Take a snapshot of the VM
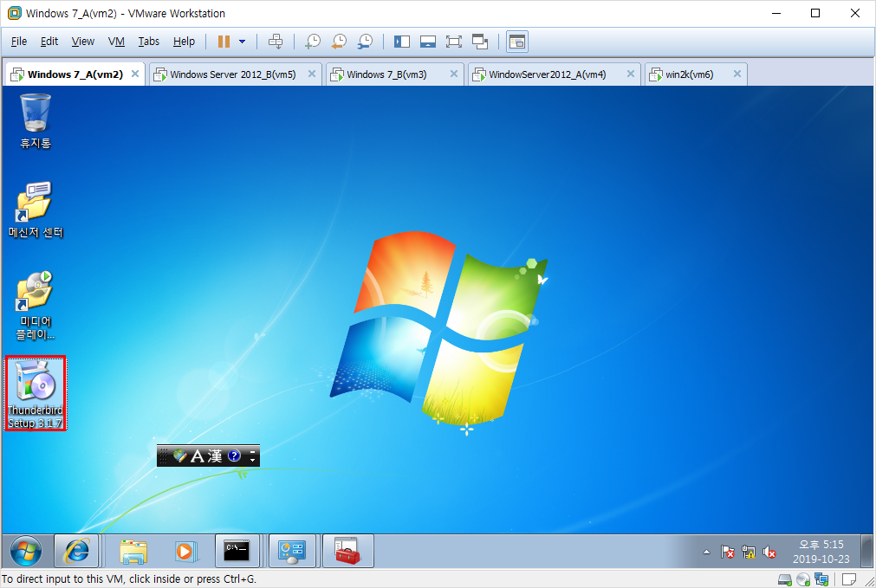 (312, 42)
